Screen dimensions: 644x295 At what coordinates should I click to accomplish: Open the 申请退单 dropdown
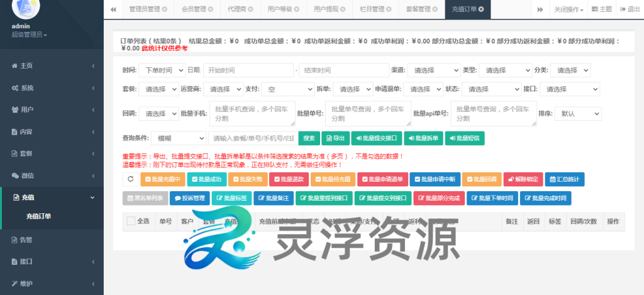423,89
